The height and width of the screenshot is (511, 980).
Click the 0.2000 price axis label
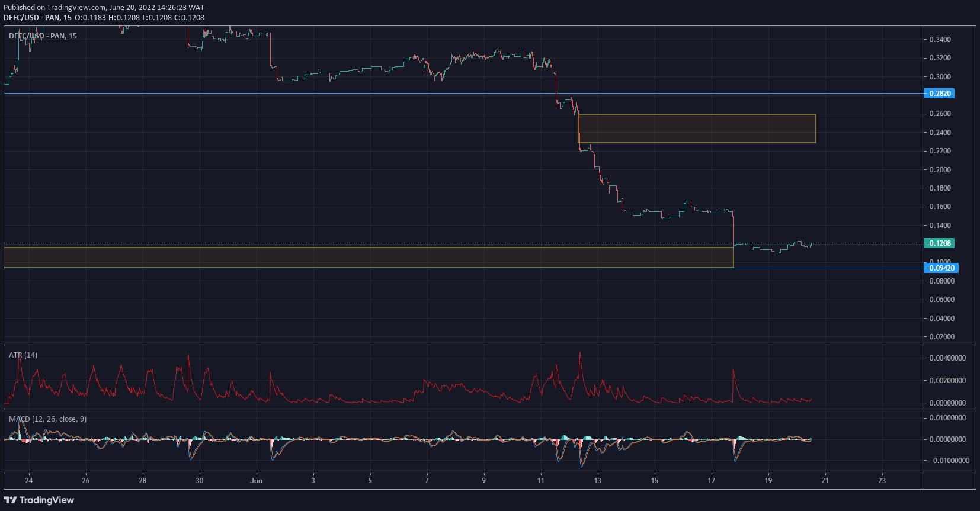[x=940, y=170]
